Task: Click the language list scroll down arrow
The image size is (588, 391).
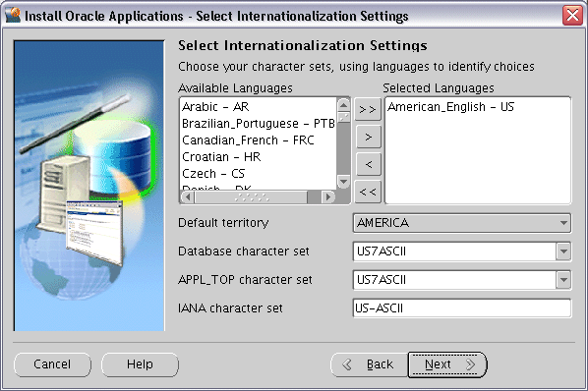Action: tap(343, 182)
